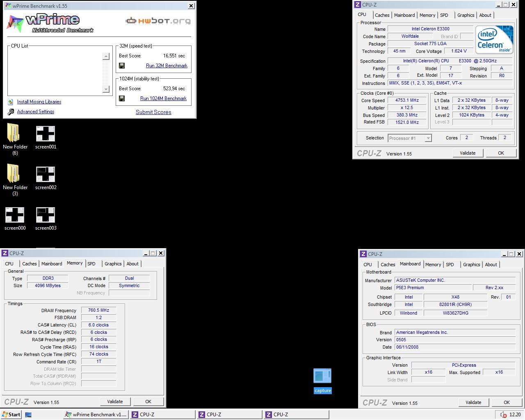
Task: Click CAS# Latency 6.0 clocks value
Action: point(98,325)
